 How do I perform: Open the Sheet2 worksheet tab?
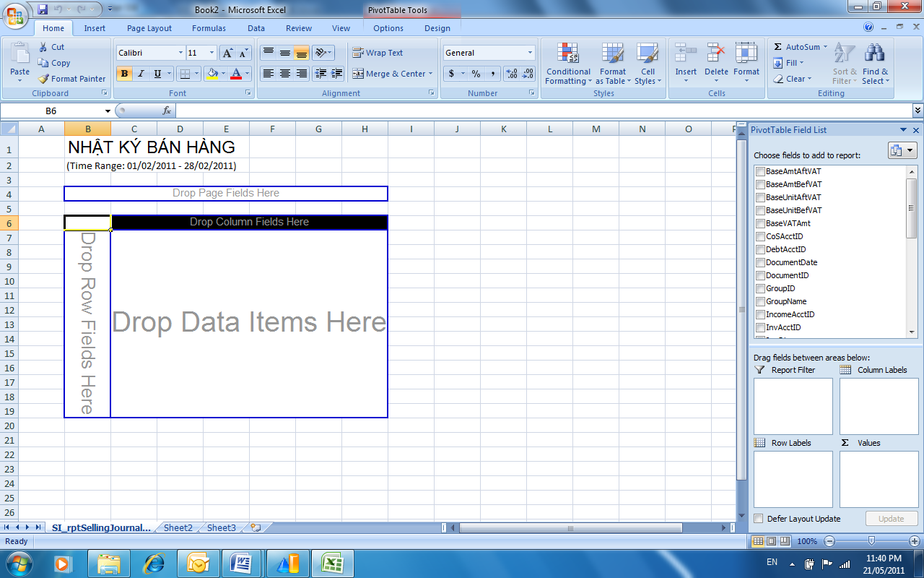click(178, 528)
